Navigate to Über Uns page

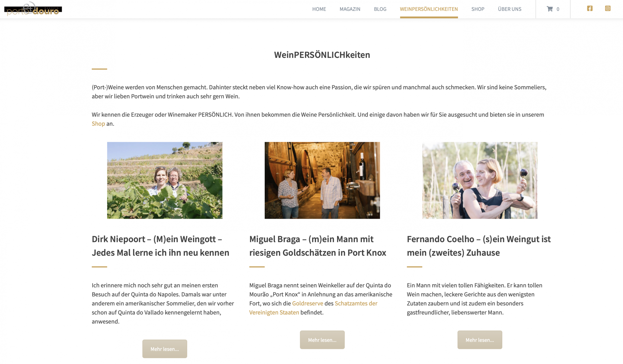tap(510, 9)
